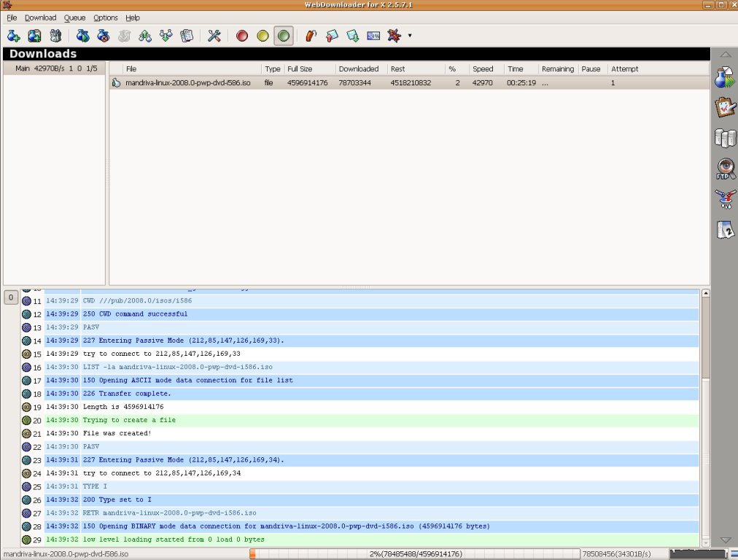Open the Download menu

pos(41,18)
